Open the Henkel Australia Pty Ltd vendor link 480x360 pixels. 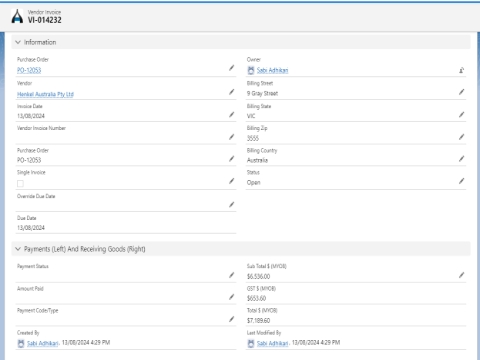pos(45,94)
